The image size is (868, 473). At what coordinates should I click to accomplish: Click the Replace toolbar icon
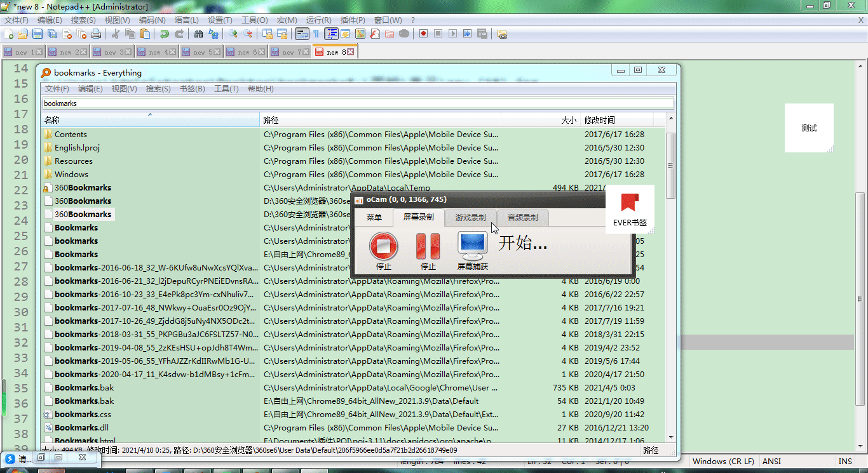214,34
